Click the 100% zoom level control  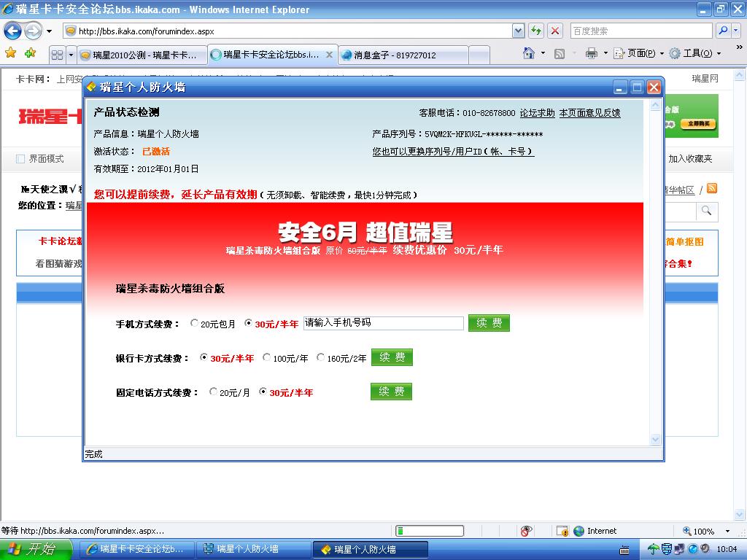[x=698, y=531]
